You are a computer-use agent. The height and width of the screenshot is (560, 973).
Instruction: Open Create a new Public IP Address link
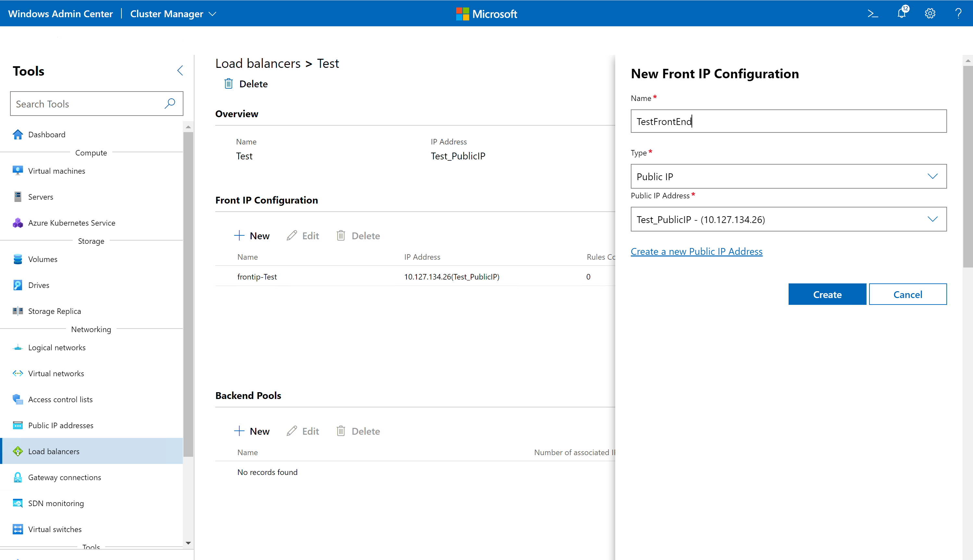point(696,252)
